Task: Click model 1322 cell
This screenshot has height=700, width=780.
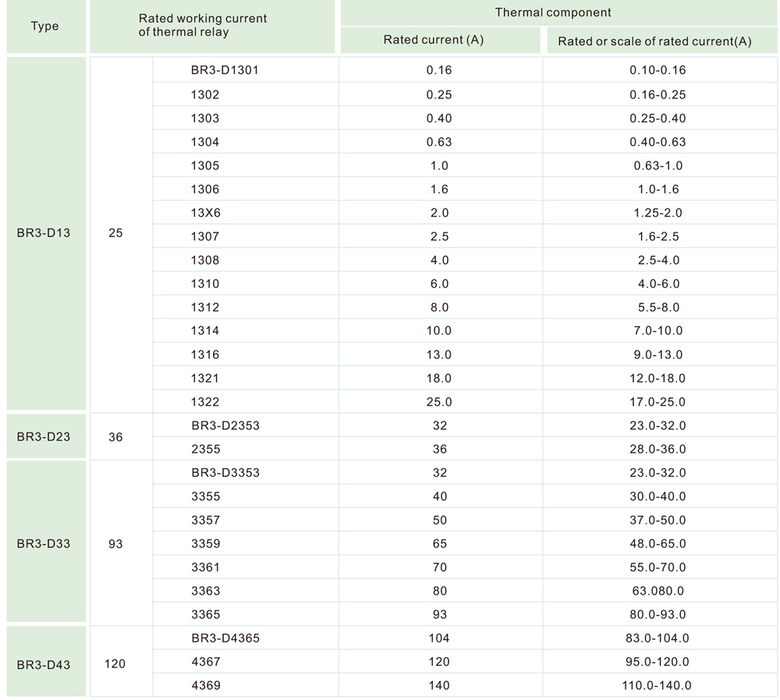Action: pos(245,402)
